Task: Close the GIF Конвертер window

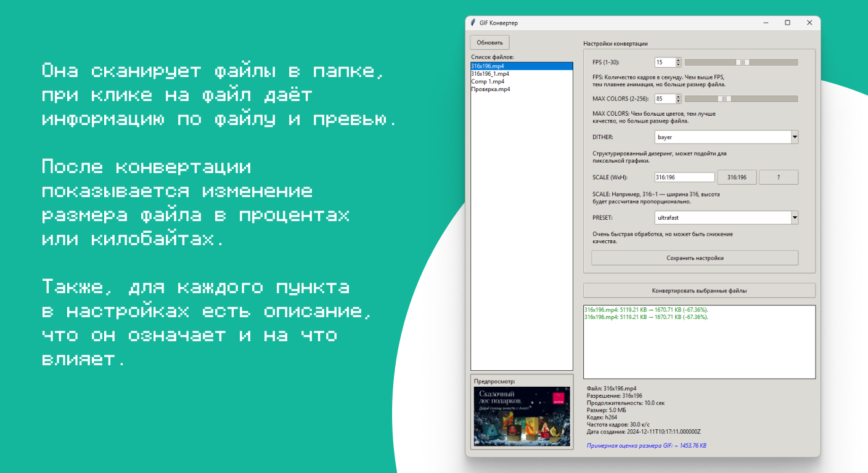Action: [x=809, y=23]
